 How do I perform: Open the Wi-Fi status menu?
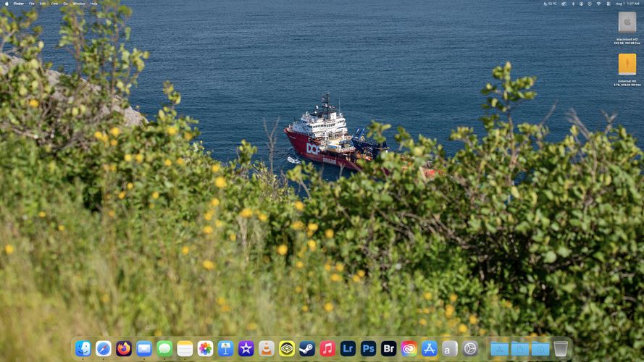click(599, 4)
